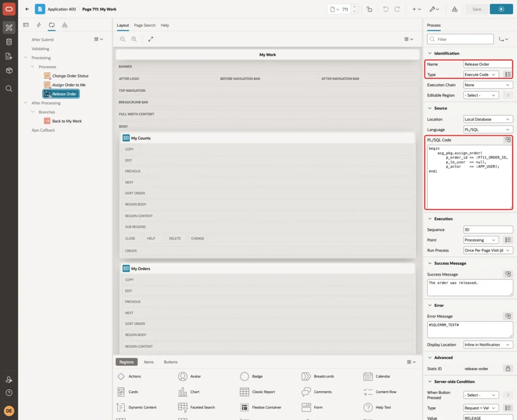
Task: Select the Layout tab
Action: click(x=123, y=25)
